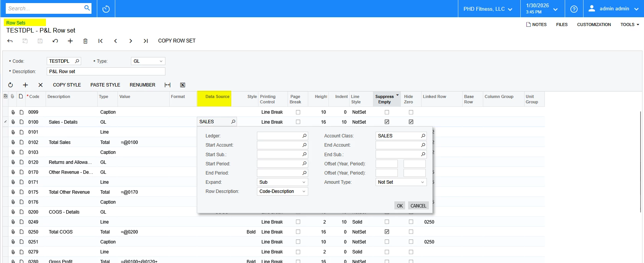Image resolution: width=644 pixels, height=263 pixels.
Task: Open the Type GL dropdown
Action: click(161, 61)
